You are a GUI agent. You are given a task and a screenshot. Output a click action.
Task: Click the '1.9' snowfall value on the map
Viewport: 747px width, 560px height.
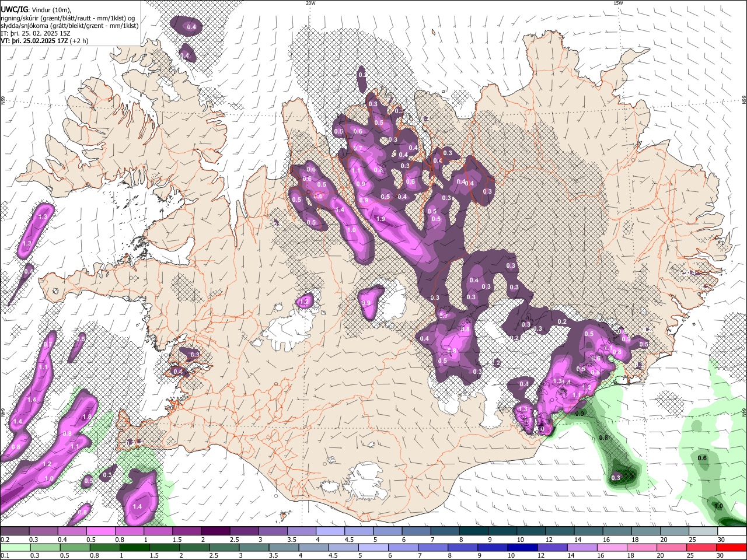click(381, 219)
